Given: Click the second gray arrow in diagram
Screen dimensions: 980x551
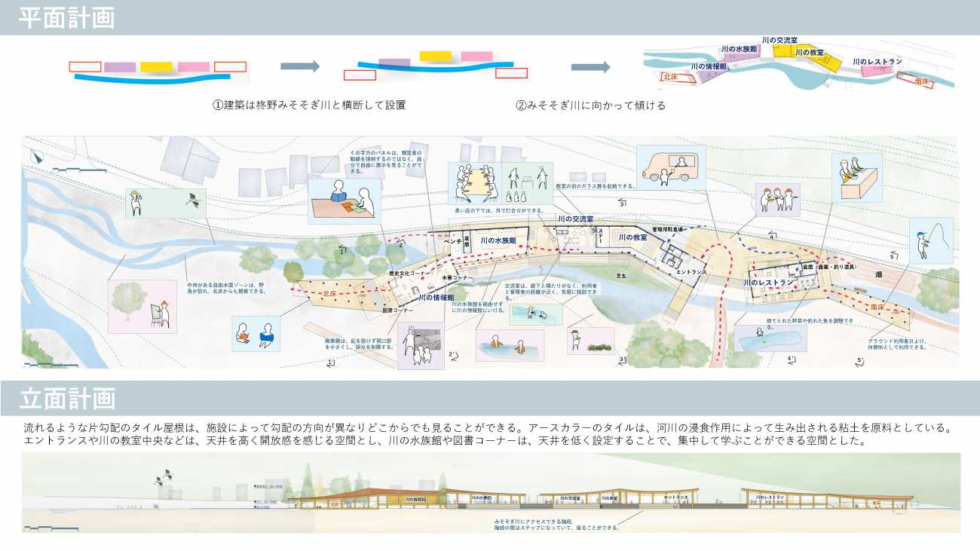Looking at the screenshot, I should pyautogui.click(x=590, y=67).
